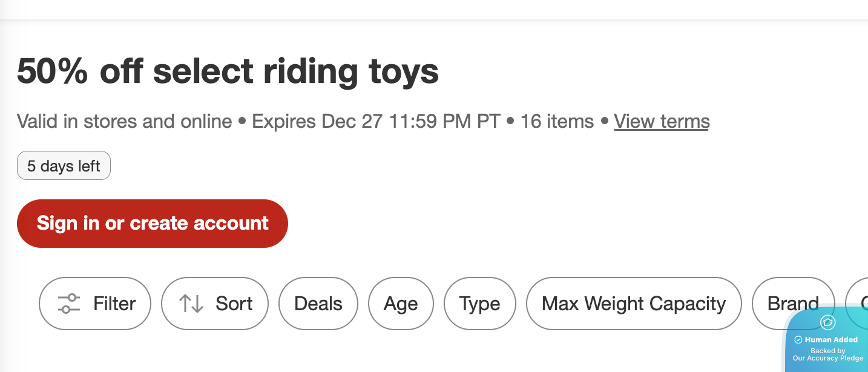868x372 pixels.
Task: Open the View terms link
Action: 662,121
